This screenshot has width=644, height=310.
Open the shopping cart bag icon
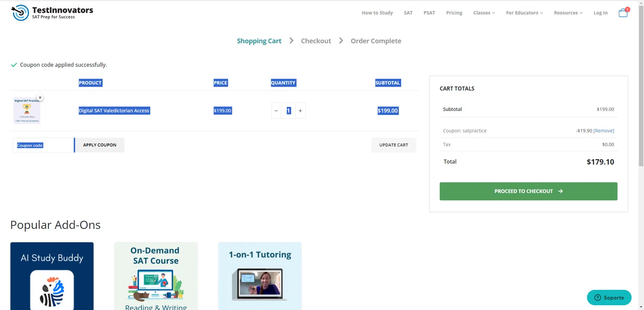click(x=623, y=13)
